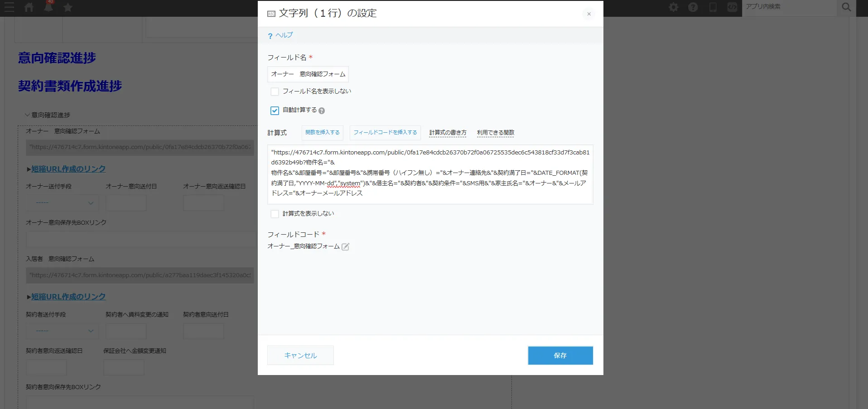Check フィールド名を表示しない checkbox
Image resolution: width=868 pixels, height=409 pixels.
tap(275, 92)
